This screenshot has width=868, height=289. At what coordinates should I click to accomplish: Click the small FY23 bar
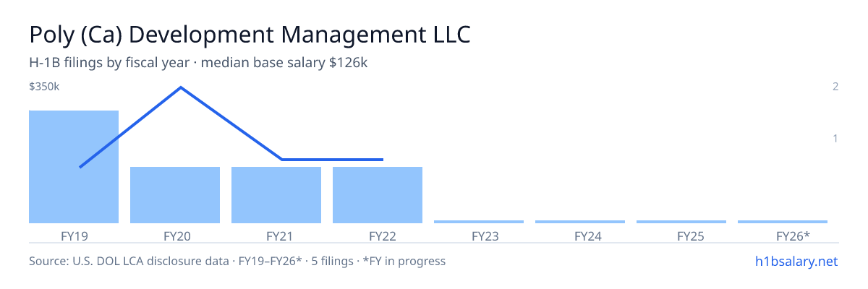(x=479, y=222)
